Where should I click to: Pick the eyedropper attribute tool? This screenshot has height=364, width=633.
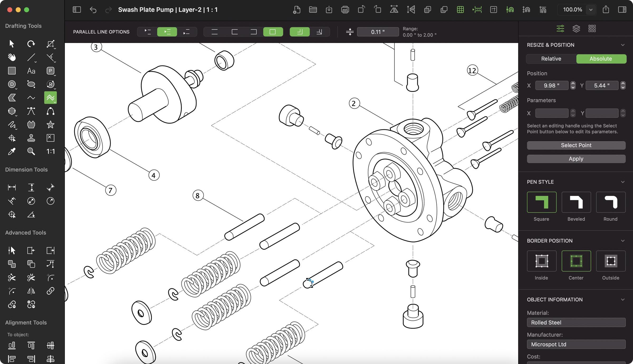12,151
